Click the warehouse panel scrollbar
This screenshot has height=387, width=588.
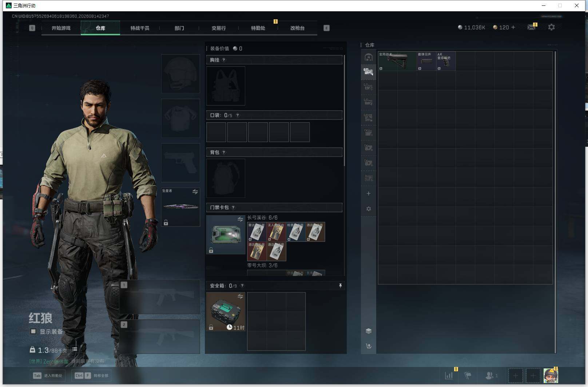(x=555, y=202)
